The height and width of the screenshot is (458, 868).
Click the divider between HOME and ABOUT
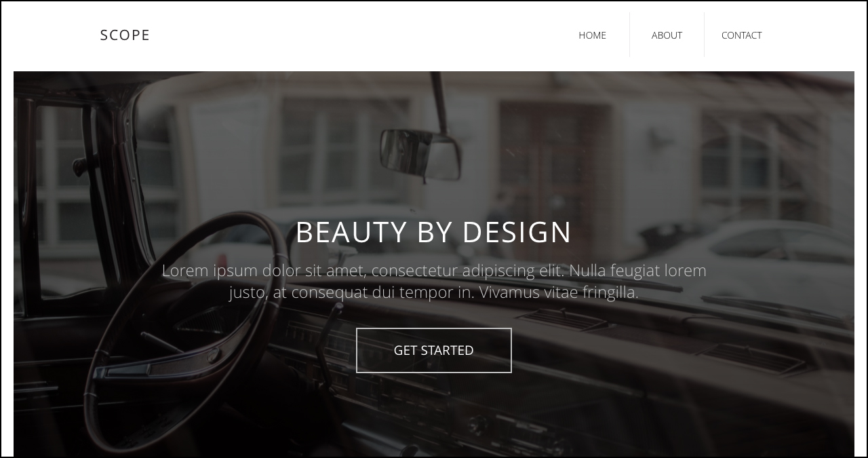click(x=629, y=35)
